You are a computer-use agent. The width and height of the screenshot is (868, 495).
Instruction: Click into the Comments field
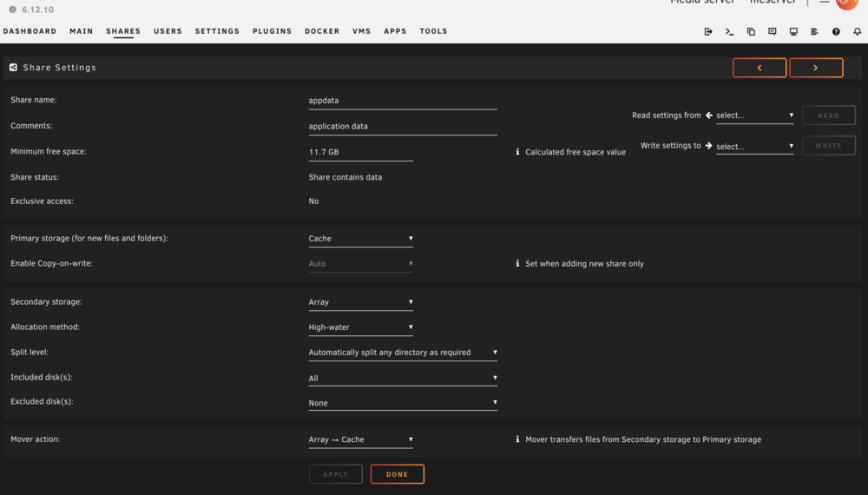[403, 126]
